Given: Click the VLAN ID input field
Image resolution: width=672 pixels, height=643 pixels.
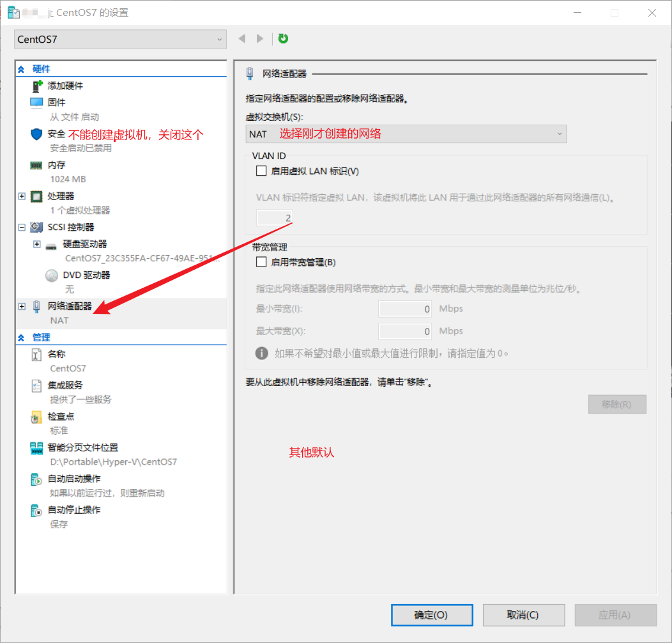Looking at the screenshot, I should (x=274, y=217).
